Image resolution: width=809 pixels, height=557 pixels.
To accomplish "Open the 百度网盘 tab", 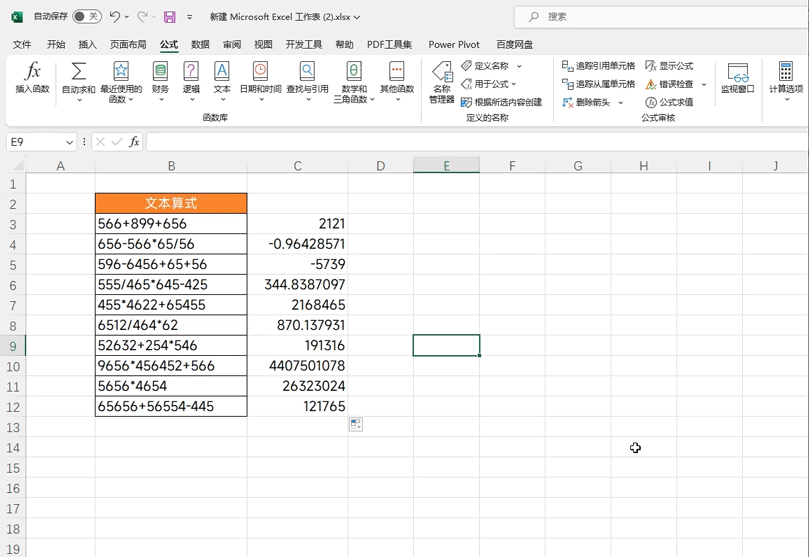I will click(x=514, y=45).
